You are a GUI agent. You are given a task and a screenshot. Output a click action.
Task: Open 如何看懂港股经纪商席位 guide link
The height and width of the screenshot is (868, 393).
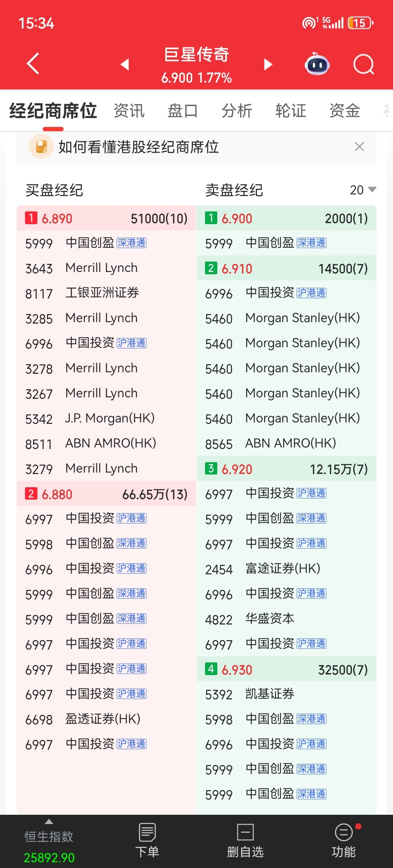139,147
